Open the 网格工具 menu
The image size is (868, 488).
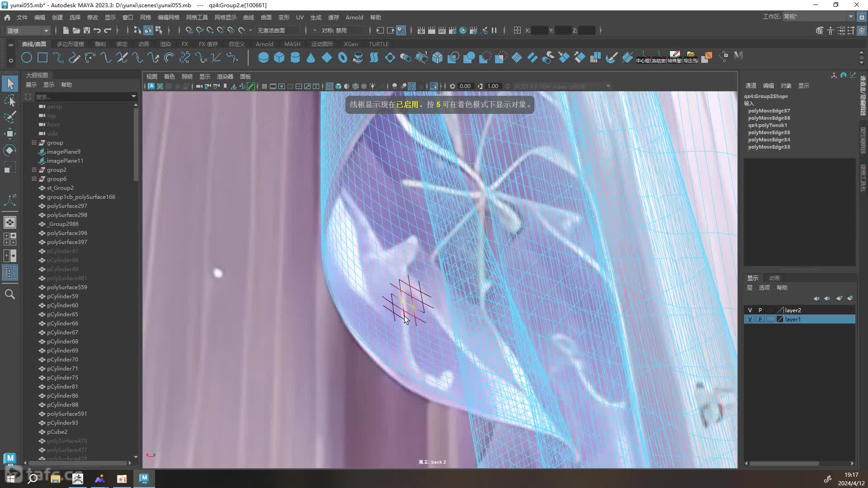(x=197, y=17)
